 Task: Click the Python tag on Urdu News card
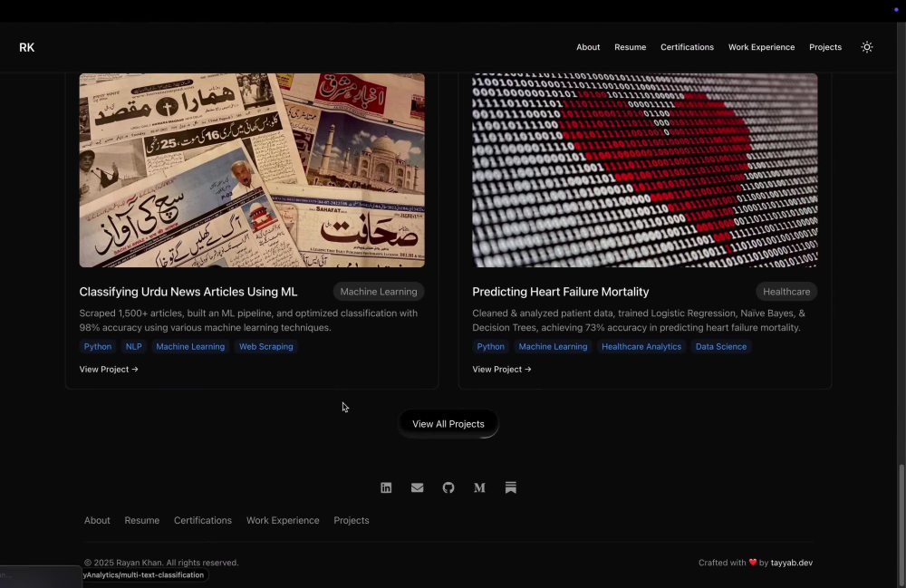pyautogui.click(x=98, y=347)
